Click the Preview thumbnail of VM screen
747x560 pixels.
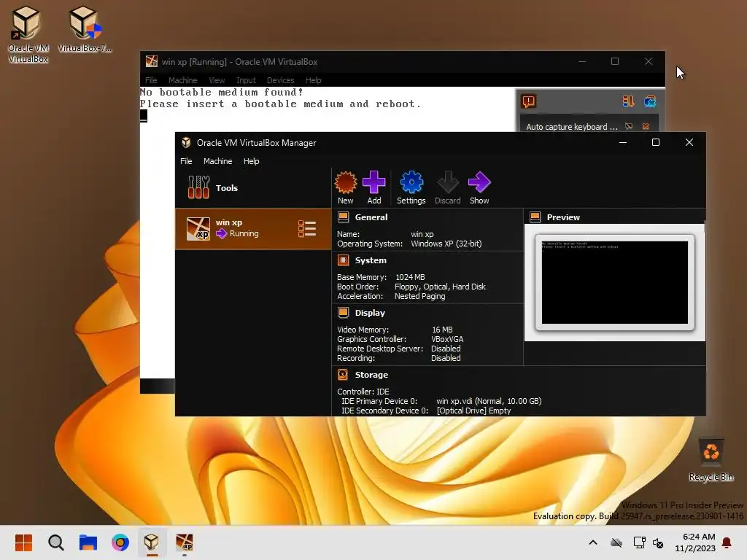pos(614,282)
